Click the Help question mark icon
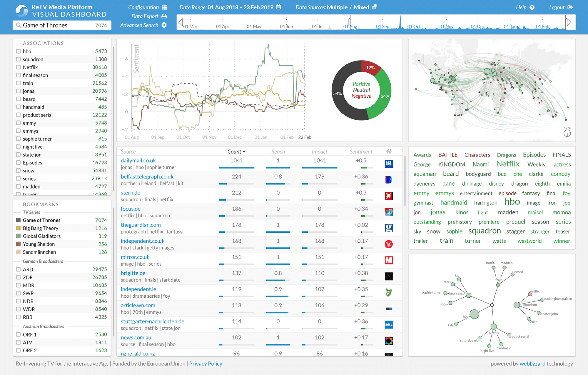Screen dimensions: 588x375 (x=532, y=8)
